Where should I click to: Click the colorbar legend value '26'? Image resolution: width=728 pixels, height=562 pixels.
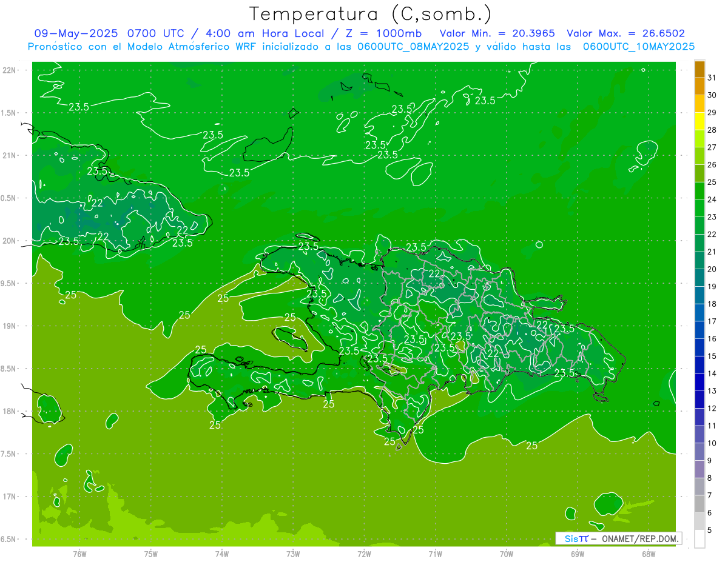pyautogui.click(x=712, y=165)
